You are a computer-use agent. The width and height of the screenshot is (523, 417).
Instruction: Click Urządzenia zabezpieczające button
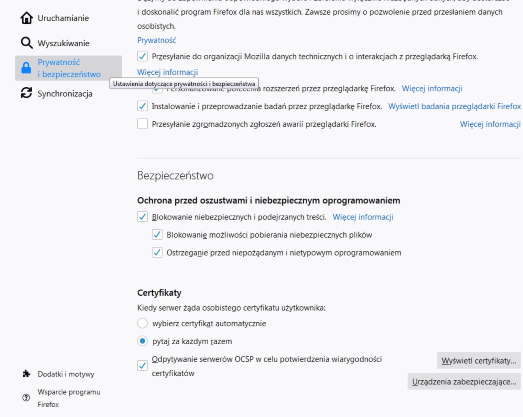tap(464, 382)
